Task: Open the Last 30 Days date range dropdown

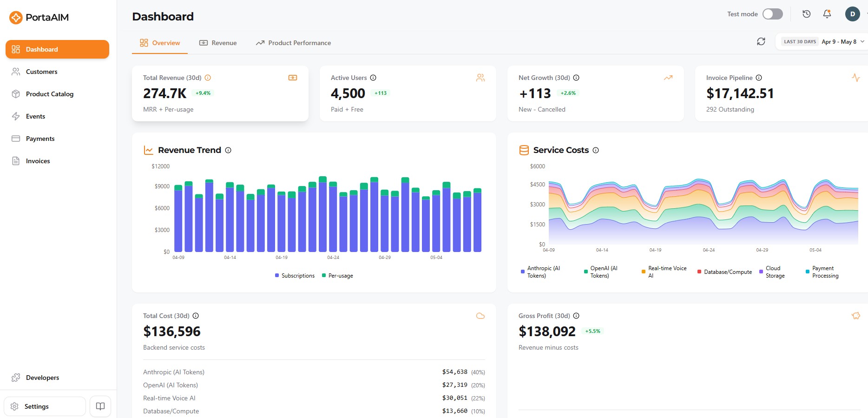Action: coord(822,41)
